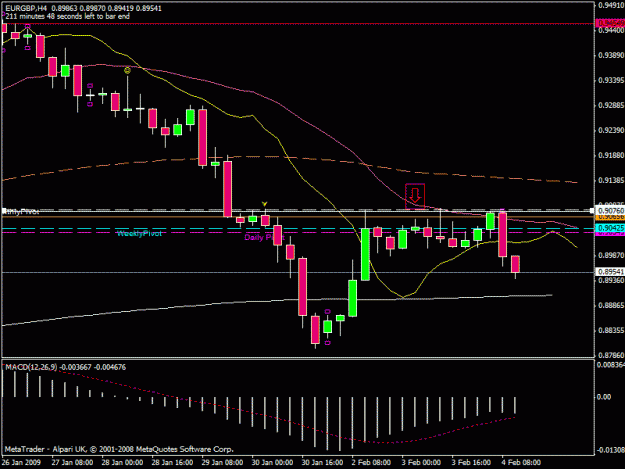
Task: Click the 0.94400 price scale value
Action: [611, 30]
